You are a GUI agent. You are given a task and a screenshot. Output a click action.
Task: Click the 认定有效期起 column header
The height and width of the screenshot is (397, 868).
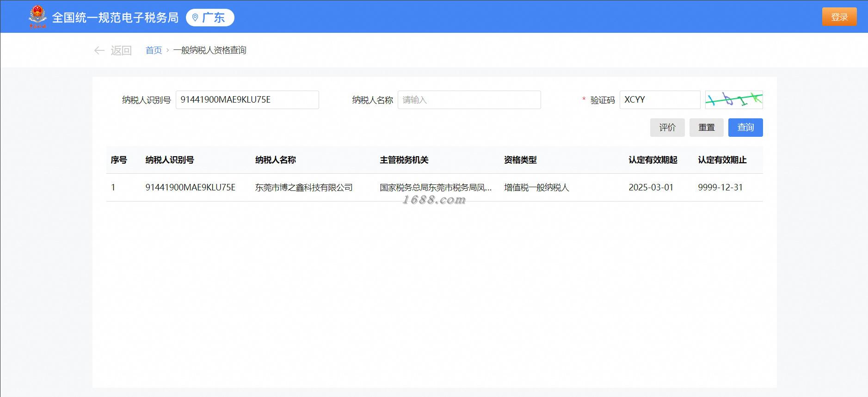click(x=653, y=160)
